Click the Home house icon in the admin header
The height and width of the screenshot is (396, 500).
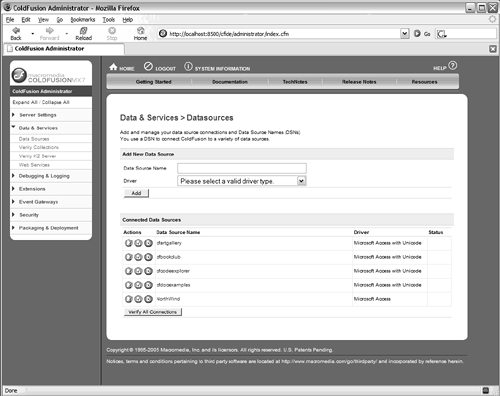coord(113,67)
